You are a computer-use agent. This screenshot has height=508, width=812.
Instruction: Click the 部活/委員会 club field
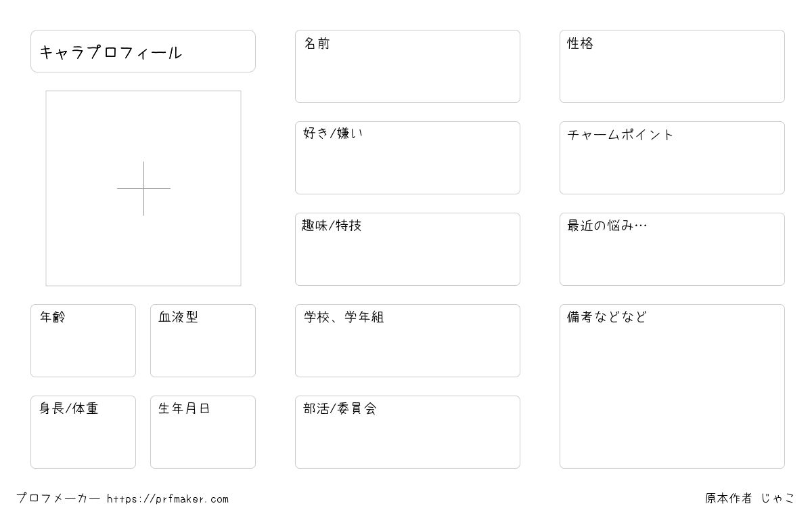point(407,432)
